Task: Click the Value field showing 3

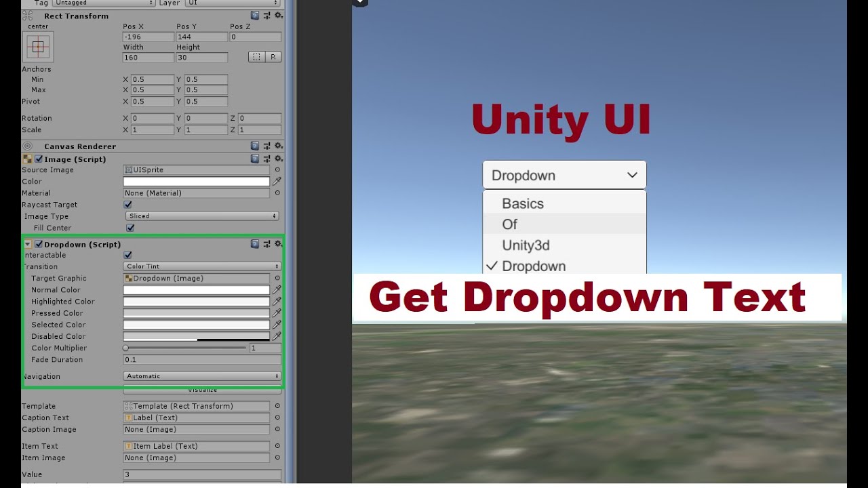Action: (202, 474)
